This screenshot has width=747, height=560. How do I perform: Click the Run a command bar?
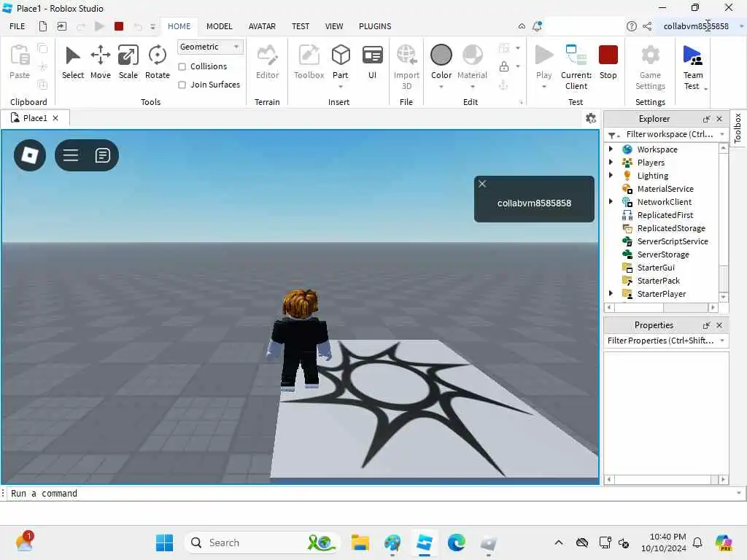[x=371, y=494]
